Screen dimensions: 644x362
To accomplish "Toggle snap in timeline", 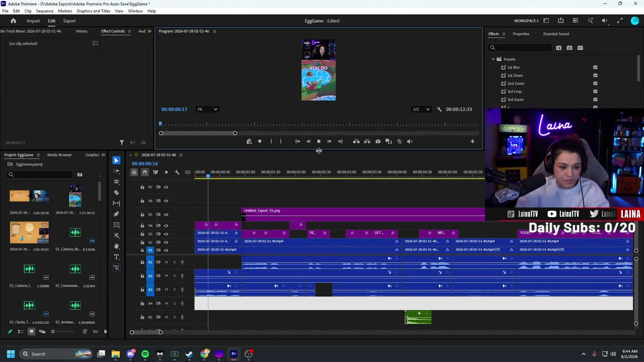I will tap(144, 172).
